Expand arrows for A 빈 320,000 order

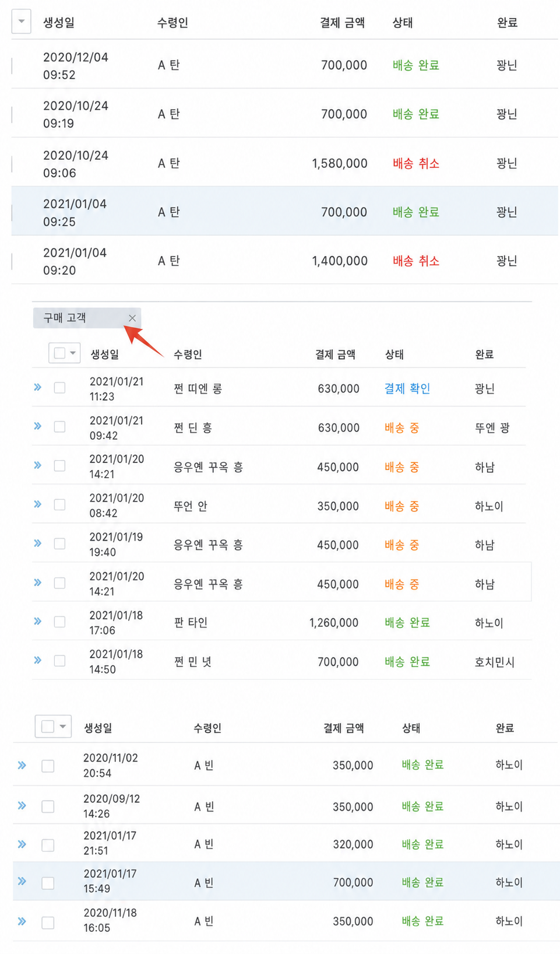(x=22, y=844)
